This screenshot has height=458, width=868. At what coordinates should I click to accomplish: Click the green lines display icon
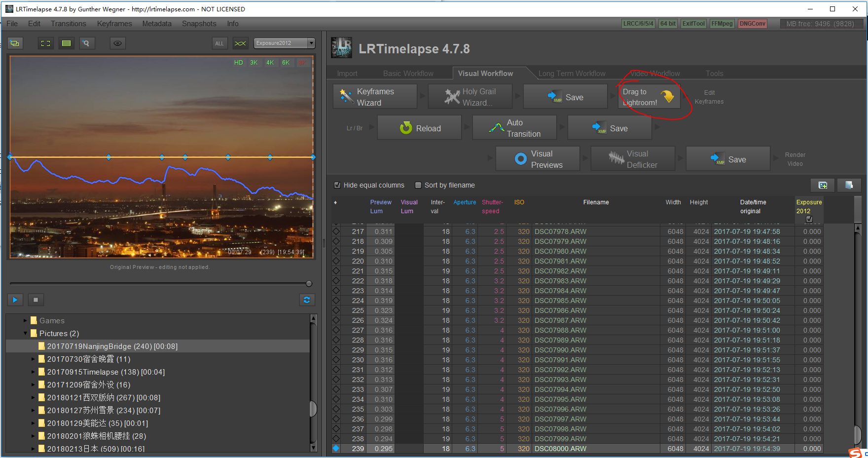pyautogui.click(x=66, y=43)
